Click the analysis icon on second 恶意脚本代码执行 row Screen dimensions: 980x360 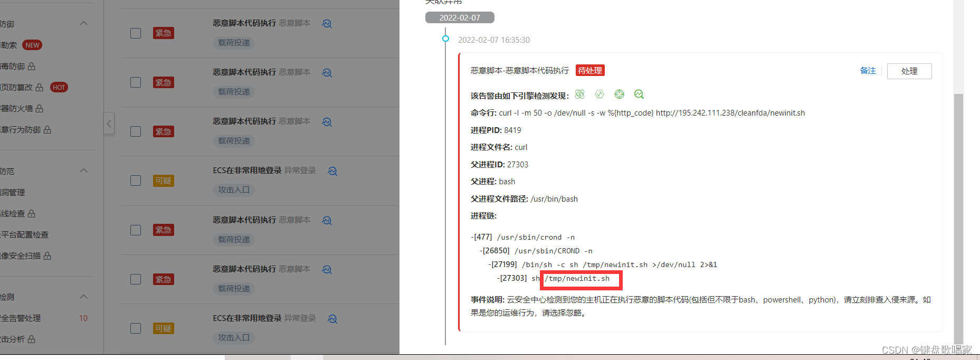tap(327, 73)
